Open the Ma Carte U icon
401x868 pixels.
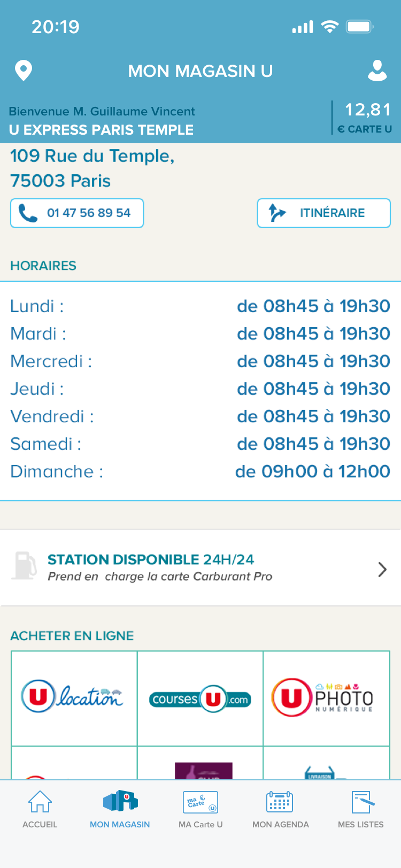pos(200,802)
